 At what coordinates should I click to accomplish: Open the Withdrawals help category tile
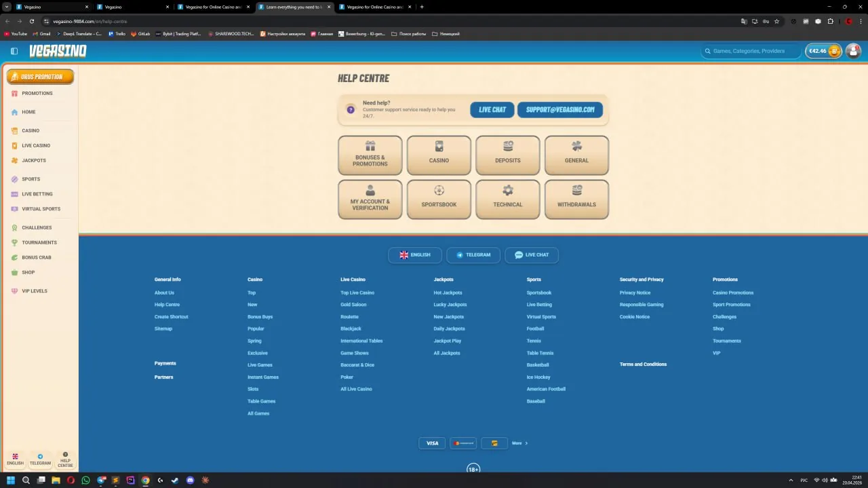point(576,200)
